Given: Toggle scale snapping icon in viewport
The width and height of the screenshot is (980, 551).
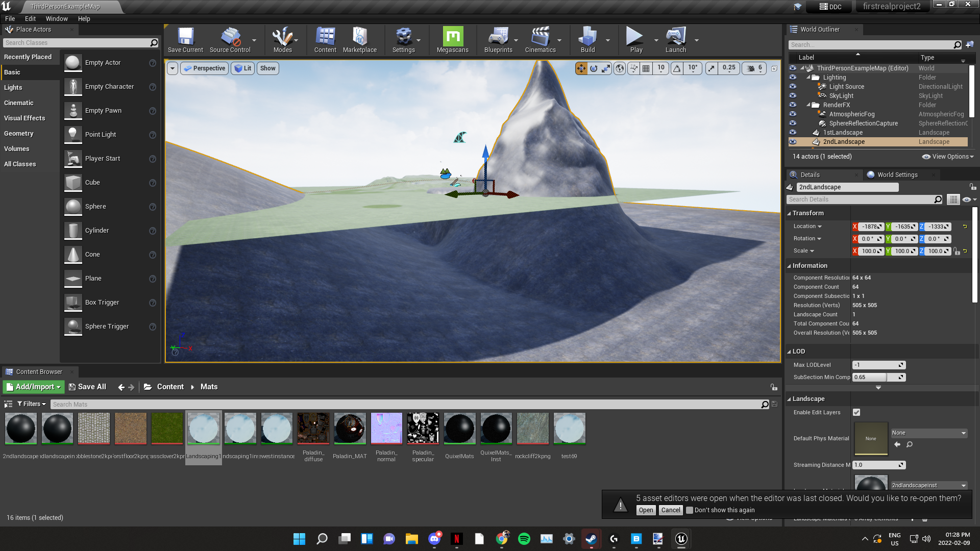Looking at the screenshot, I should click(x=712, y=68).
